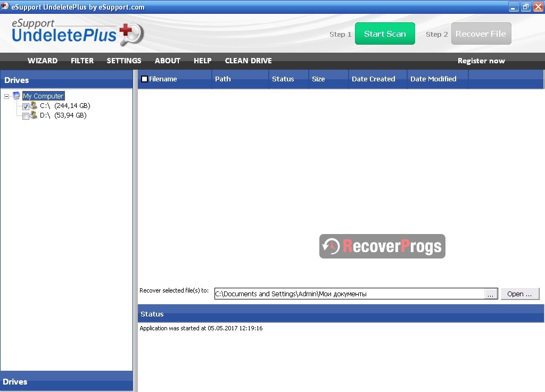Click the Start Scan button
The width and height of the screenshot is (545, 392).
[x=385, y=34]
